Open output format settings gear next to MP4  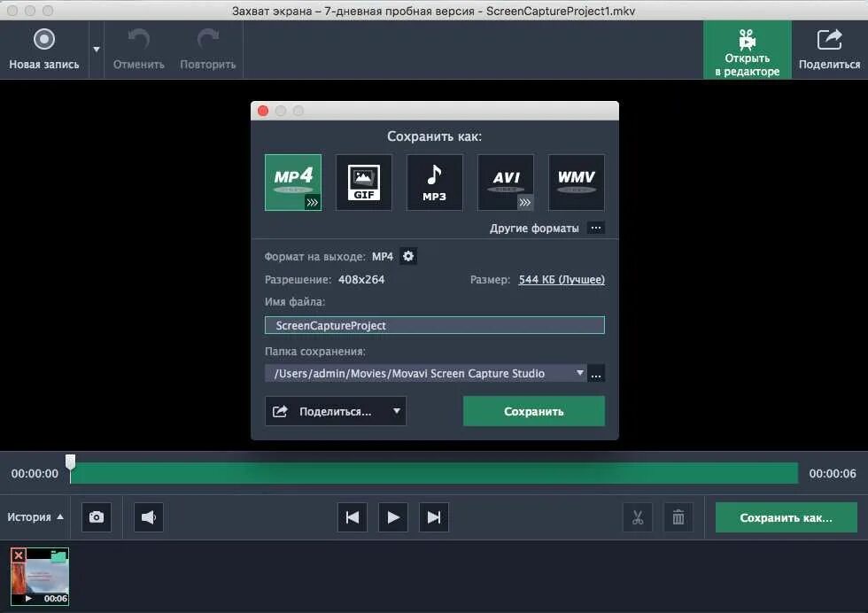[x=408, y=256]
